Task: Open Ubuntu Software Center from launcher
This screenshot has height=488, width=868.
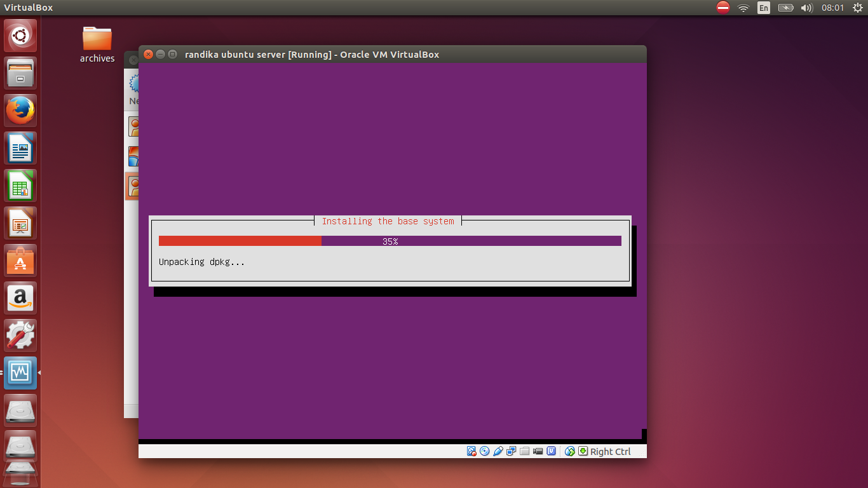Action: 20,261
